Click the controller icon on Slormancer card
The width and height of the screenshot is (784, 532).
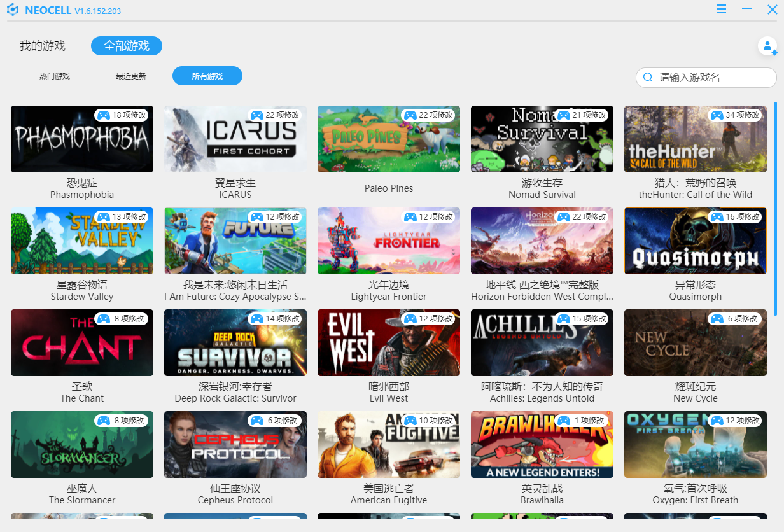[103, 421]
